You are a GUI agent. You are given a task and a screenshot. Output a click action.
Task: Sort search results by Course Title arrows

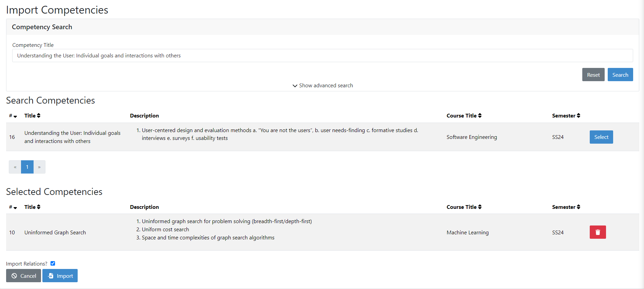point(480,115)
